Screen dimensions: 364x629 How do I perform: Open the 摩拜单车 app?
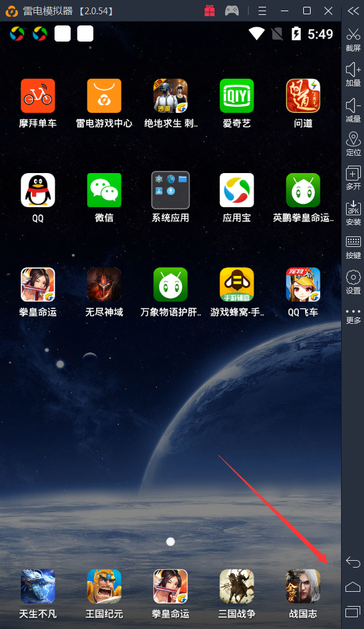[38, 96]
